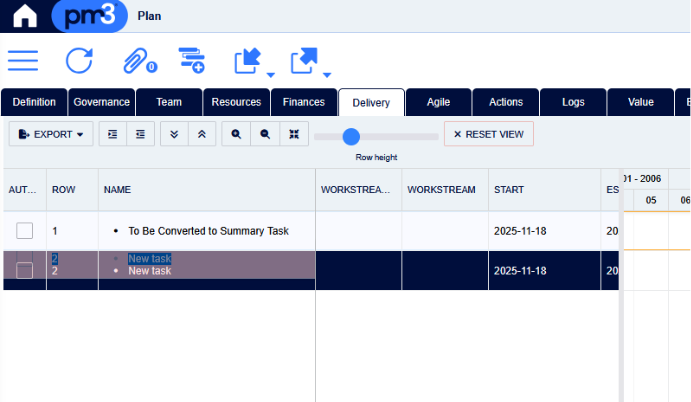Open the hamburger menu
Viewport: 691px width, 402px height.
tap(23, 60)
